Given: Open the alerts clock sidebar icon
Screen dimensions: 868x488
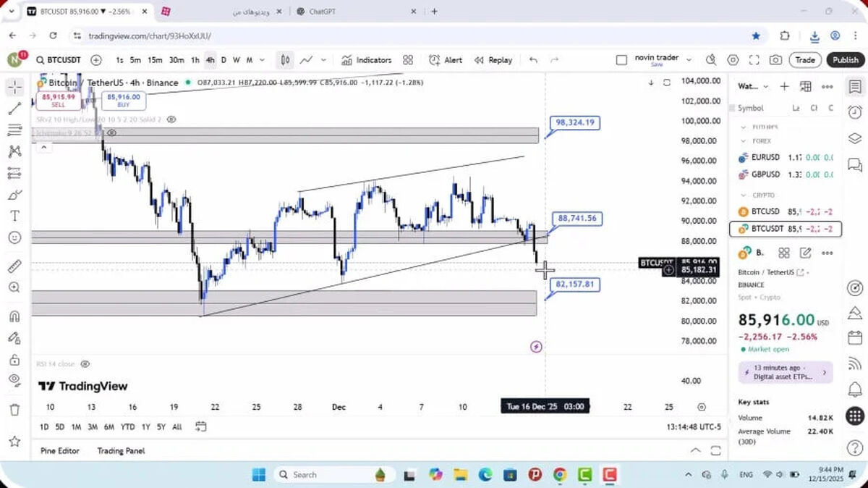Looking at the screenshot, I should click(x=855, y=112).
